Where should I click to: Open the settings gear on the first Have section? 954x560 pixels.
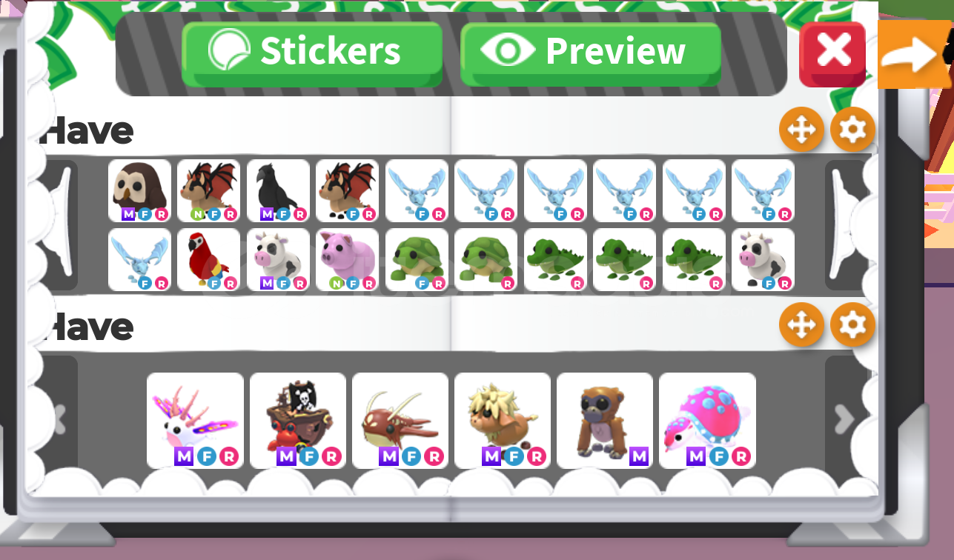(x=852, y=130)
